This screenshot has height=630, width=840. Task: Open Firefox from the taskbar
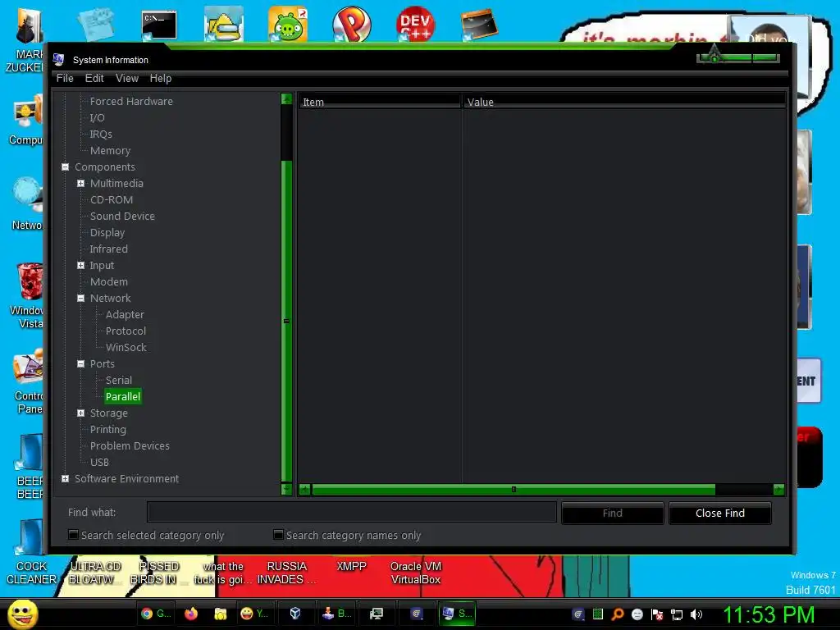tap(190, 614)
